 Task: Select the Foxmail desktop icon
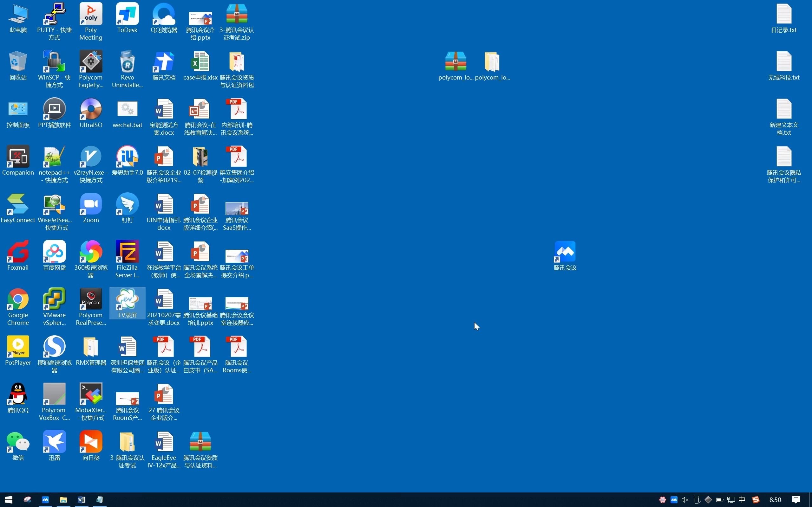coord(18,252)
